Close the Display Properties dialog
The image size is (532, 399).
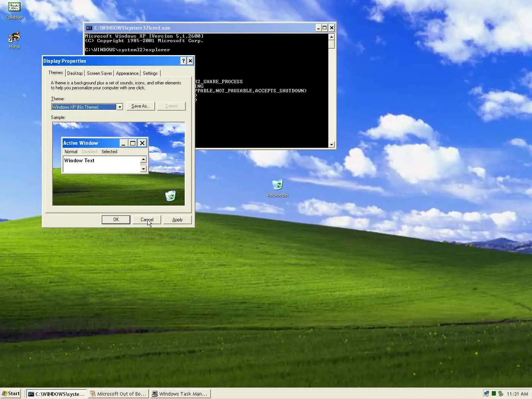pos(190,61)
